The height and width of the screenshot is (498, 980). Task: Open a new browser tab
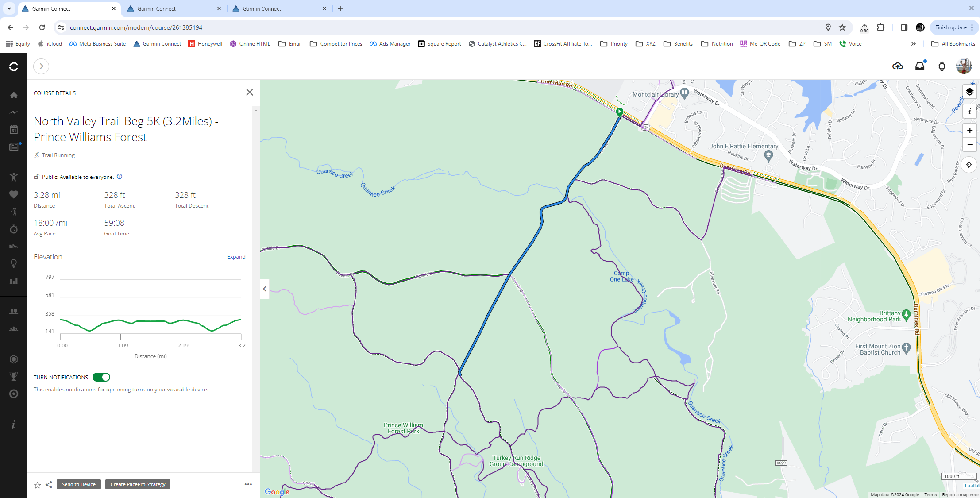pos(340,8)
